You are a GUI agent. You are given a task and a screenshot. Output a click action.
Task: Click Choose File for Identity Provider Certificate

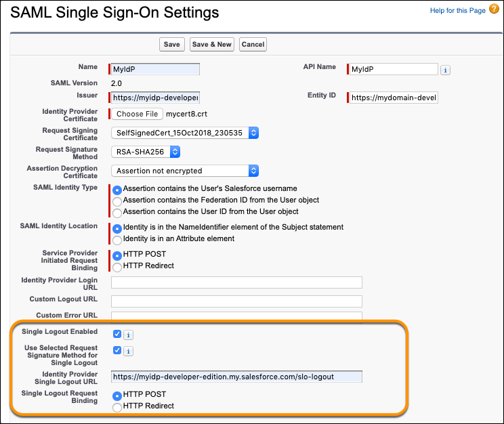click(x=137, y=114)
